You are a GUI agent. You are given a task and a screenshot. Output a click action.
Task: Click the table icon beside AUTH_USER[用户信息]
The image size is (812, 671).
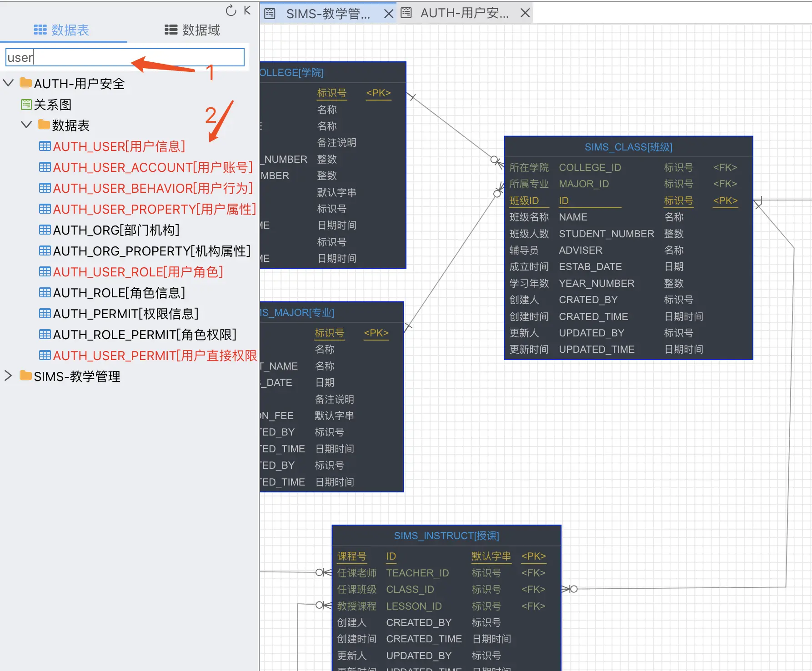click(45, 146)
